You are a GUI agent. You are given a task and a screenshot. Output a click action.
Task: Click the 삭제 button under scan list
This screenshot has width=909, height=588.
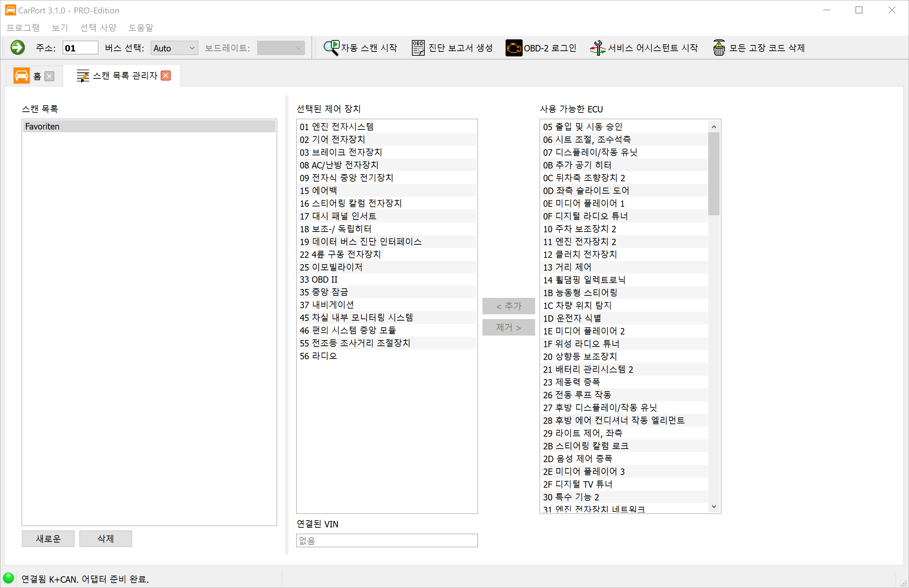[x=105, y=538]
